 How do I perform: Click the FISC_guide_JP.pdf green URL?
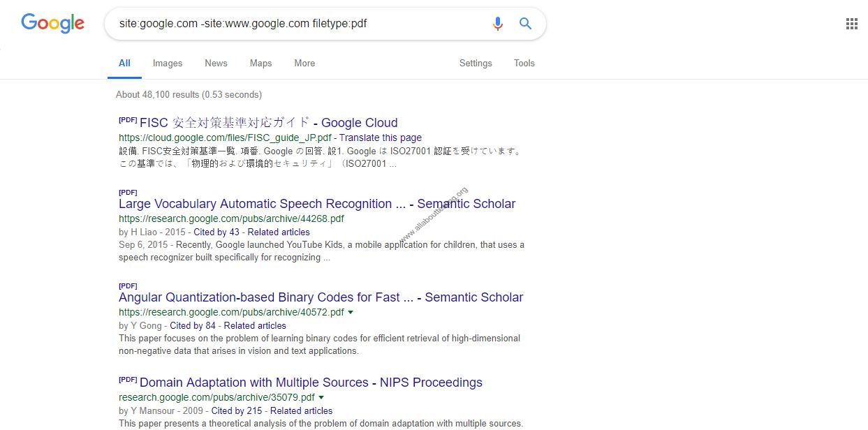[x=225, y=138]
